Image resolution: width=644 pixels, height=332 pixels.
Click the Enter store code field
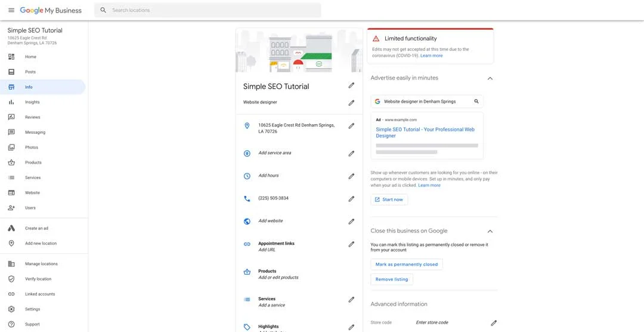click(x=432, y=323)
